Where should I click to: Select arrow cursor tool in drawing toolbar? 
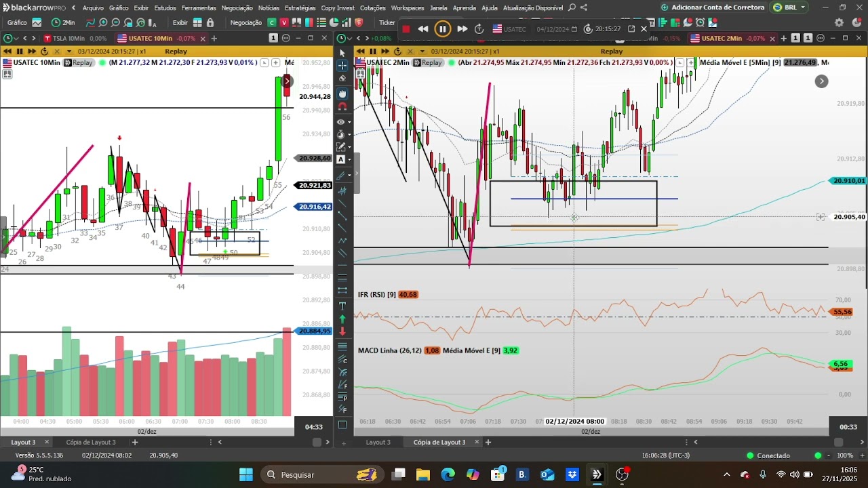point(342,52)
